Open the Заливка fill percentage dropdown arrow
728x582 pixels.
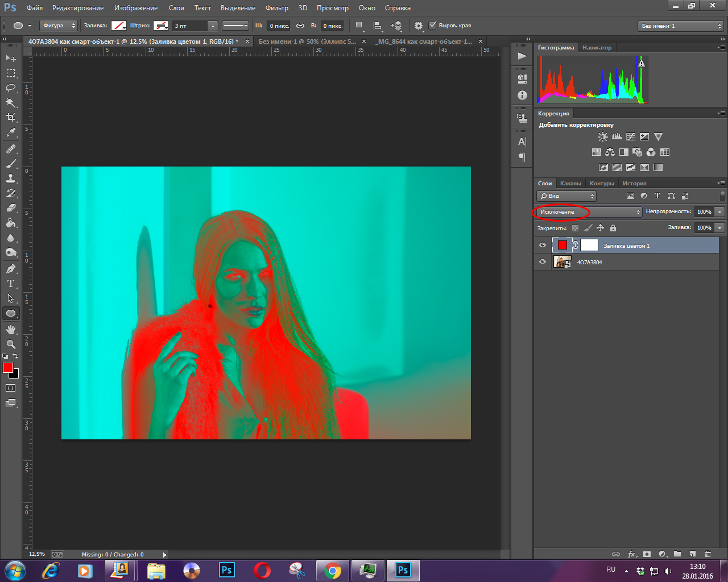tap(719, 228)
